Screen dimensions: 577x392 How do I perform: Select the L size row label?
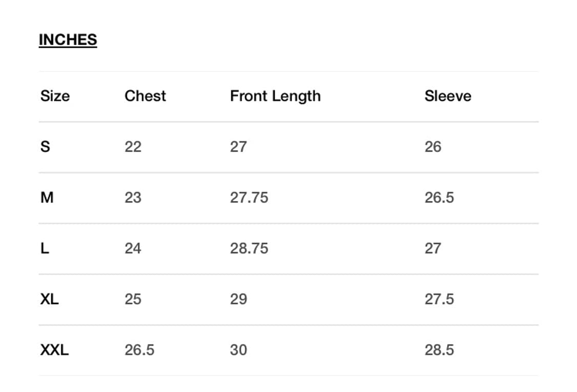coord(45,248)
